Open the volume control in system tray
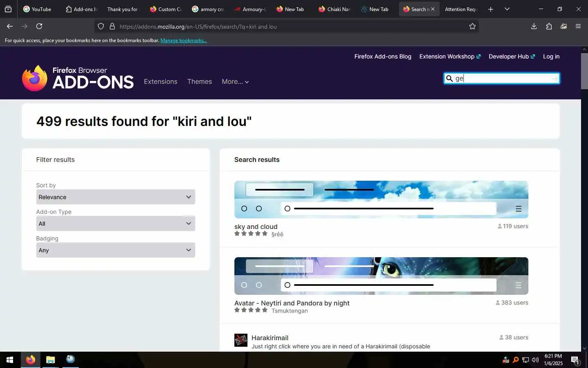 tap(535, 360)
